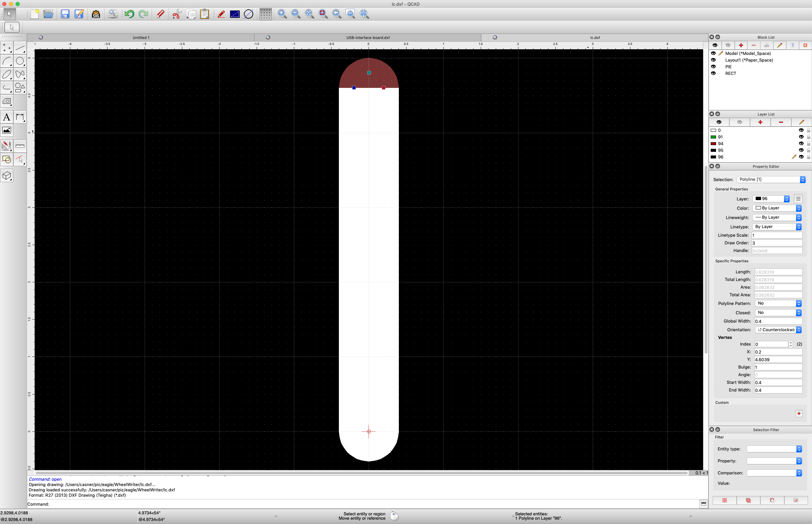Viewport: 812px width, 524px height.
Task: Toggle visibility of Layout1 Paper_Space block
Action: tap(713, 60)
